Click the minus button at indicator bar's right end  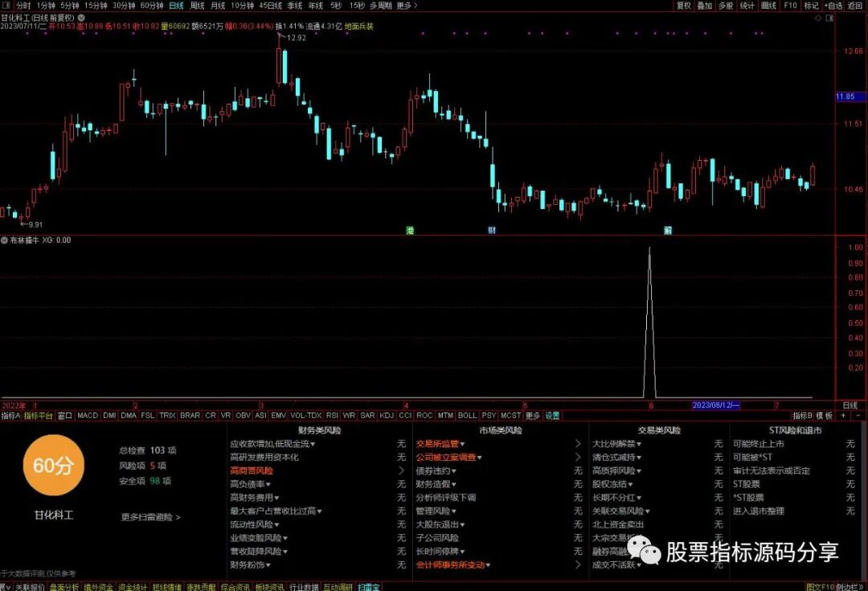pos(858,416)
